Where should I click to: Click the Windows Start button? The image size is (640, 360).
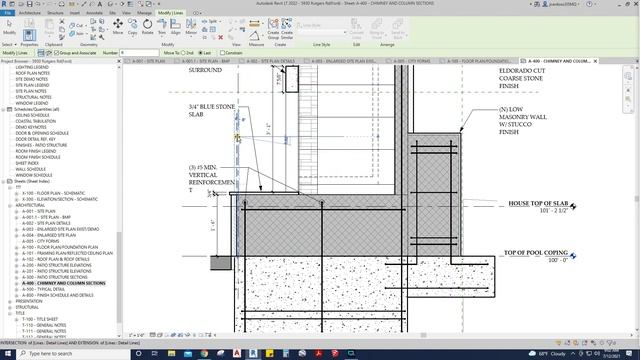(7, 353)
